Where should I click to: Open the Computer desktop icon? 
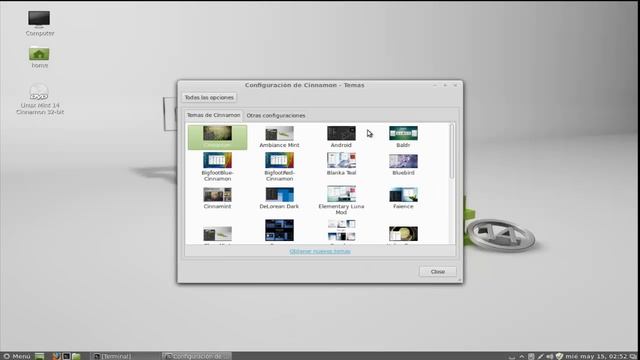point(39,23)
